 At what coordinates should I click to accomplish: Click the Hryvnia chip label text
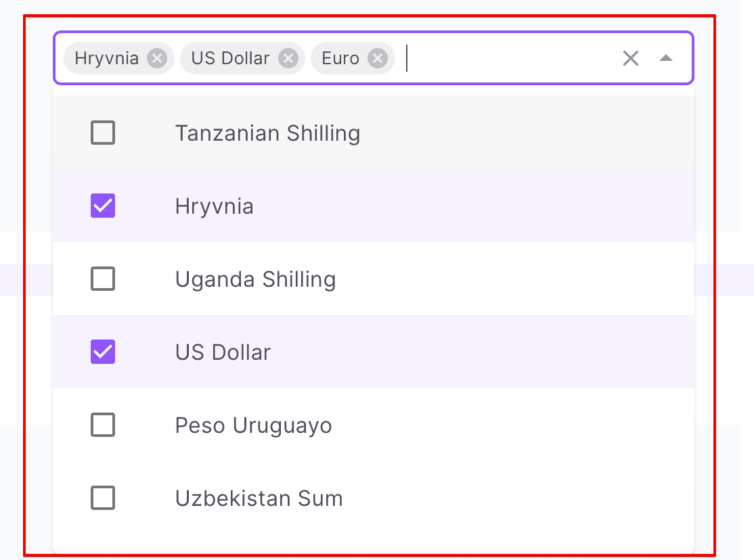(107, 58)
